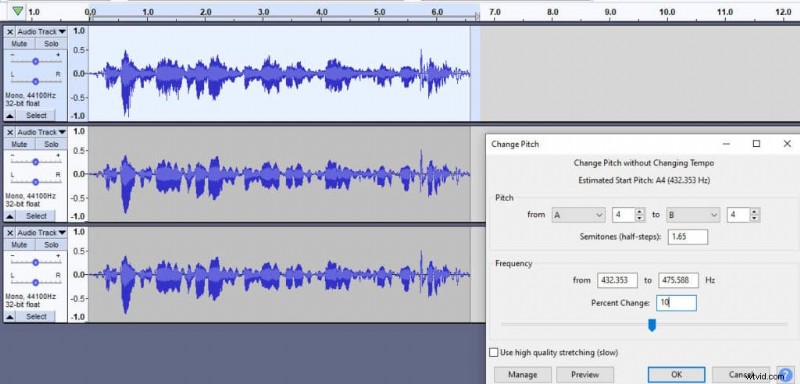Click the third track's waveform
The height and width of the screenshot is (384, 800).
(279, 274)
